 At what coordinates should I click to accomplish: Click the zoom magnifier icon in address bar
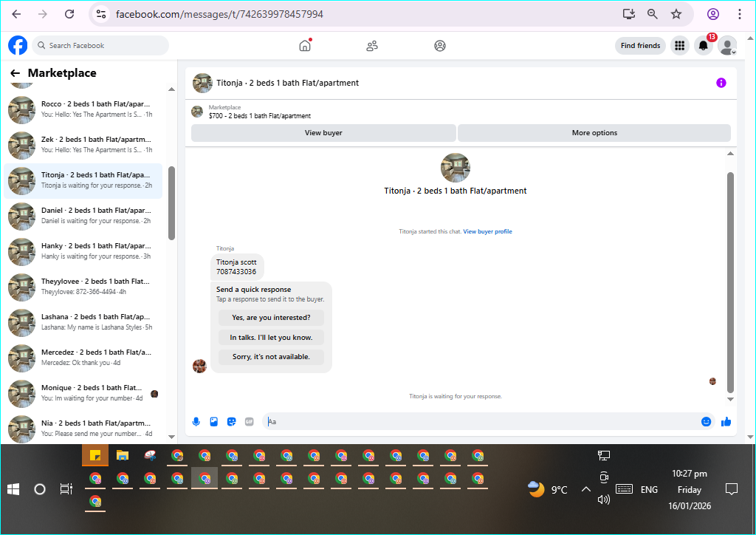coord(653,14)
